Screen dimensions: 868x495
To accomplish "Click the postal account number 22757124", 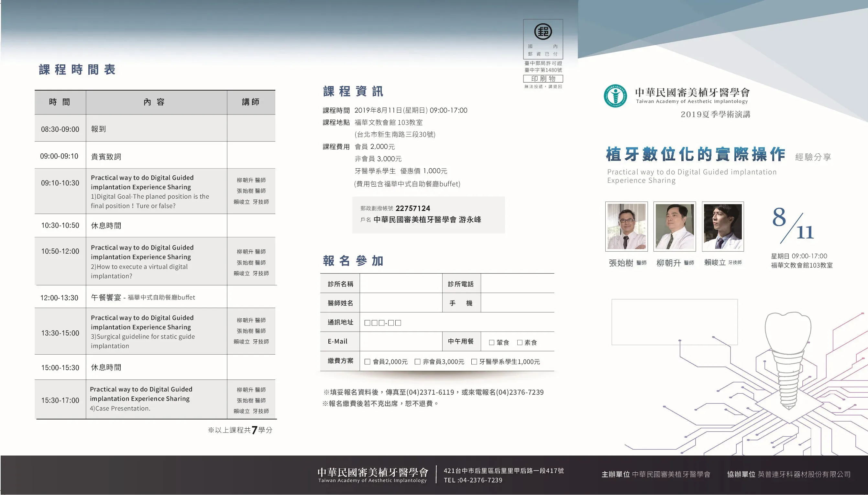I will click(x=412, y=208).
